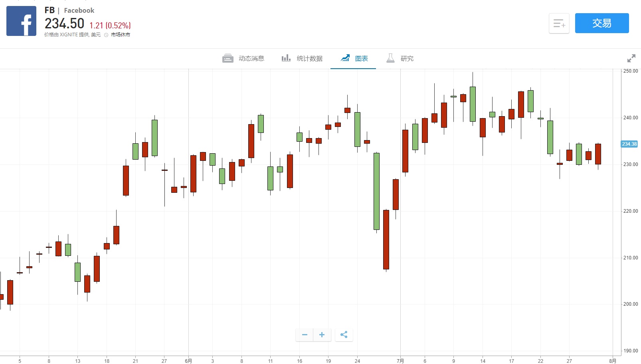641x364 pixels.
Task: Click the share chart icon
Action: pyautogui.click(x=344, y=334)
